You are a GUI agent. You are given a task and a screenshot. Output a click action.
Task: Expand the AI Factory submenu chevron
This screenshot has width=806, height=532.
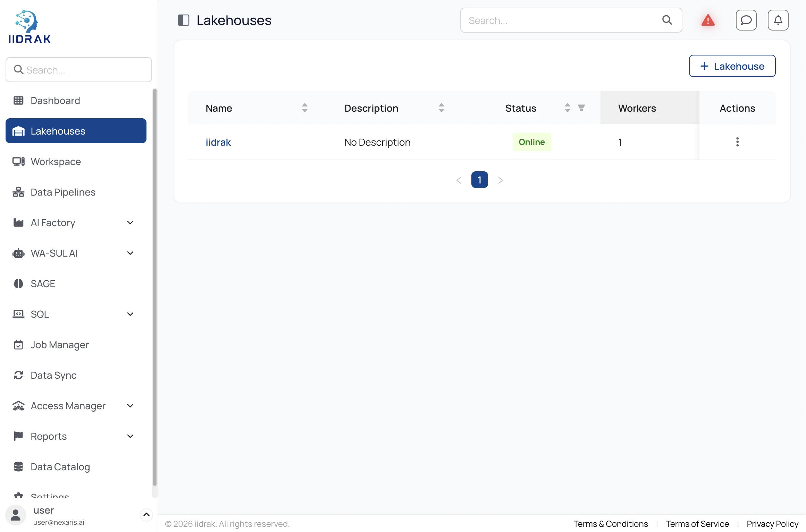tap(130, 223)
